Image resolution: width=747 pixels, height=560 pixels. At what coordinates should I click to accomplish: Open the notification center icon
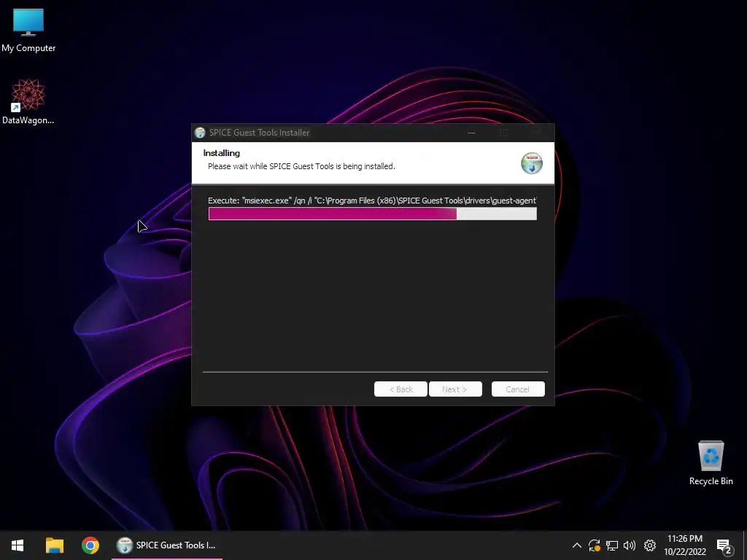724,546
